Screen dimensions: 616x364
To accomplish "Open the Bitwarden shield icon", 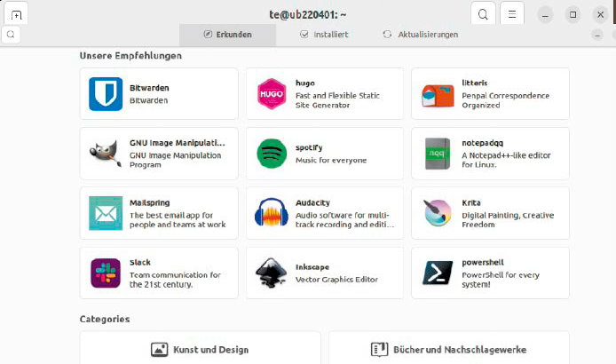I will (x=106, y=94).
